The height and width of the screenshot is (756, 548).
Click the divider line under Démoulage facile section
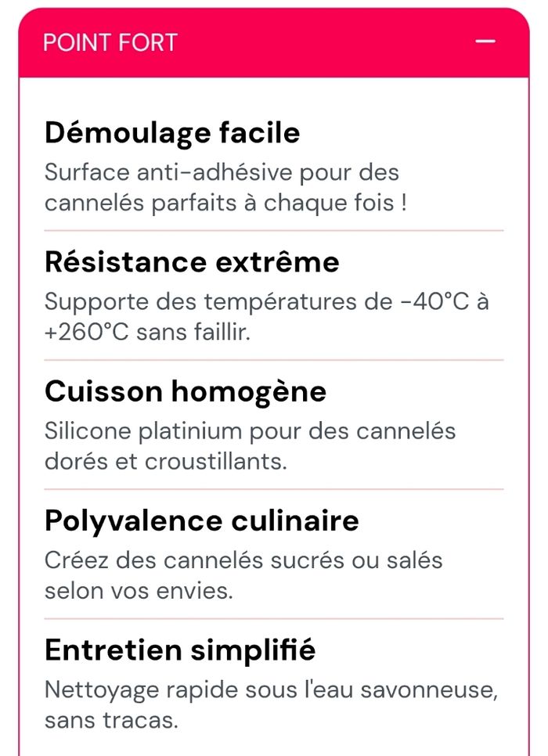coord(273,231)
